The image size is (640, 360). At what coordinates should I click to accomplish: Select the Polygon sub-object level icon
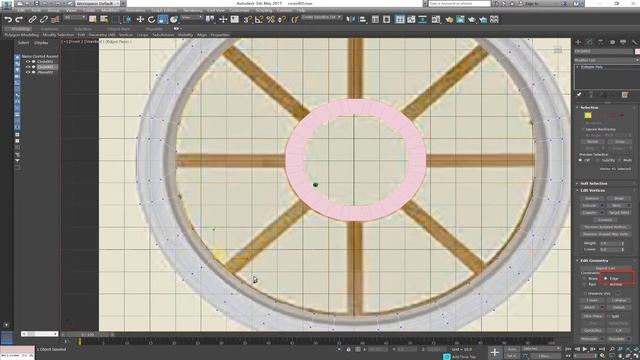point(613,116)
